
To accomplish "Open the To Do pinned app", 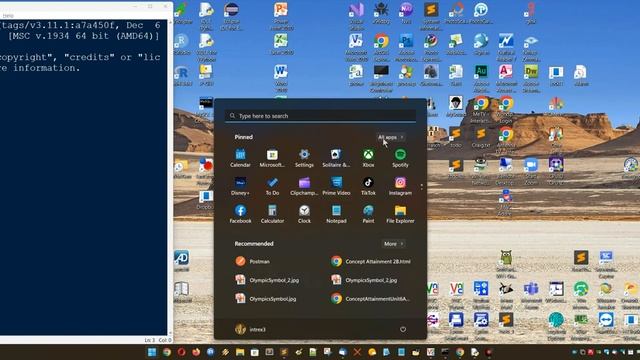I will pyautogui.click(x=272, y=187).
